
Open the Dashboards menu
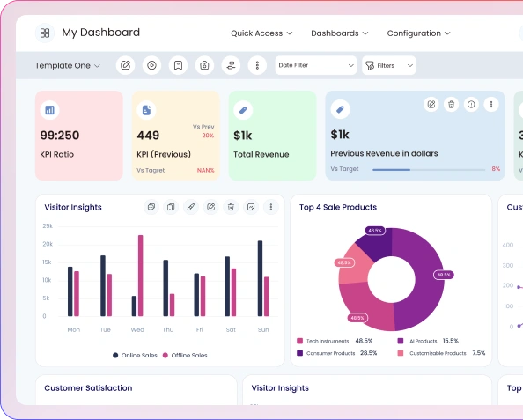[x=339, y=33]
